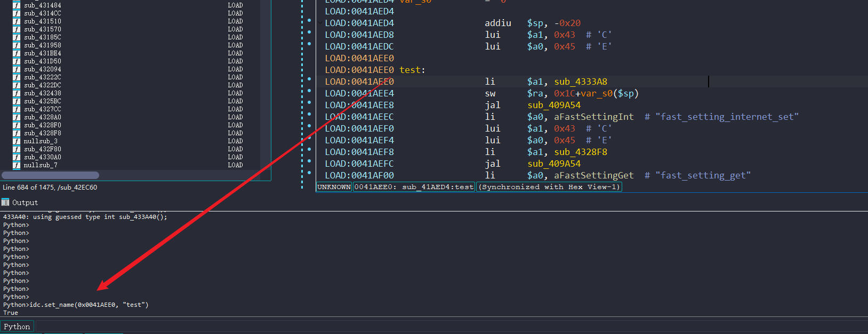Select LOAD segment cell of sub_431484 row

[235, 5]
